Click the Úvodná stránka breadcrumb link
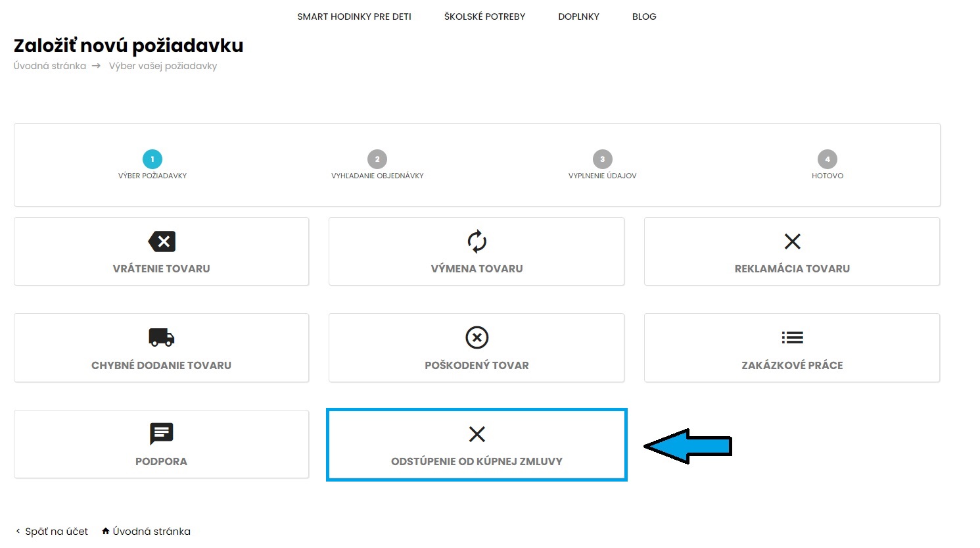Image resolution: width=980 pixels, height=548 pixels. 50,66
